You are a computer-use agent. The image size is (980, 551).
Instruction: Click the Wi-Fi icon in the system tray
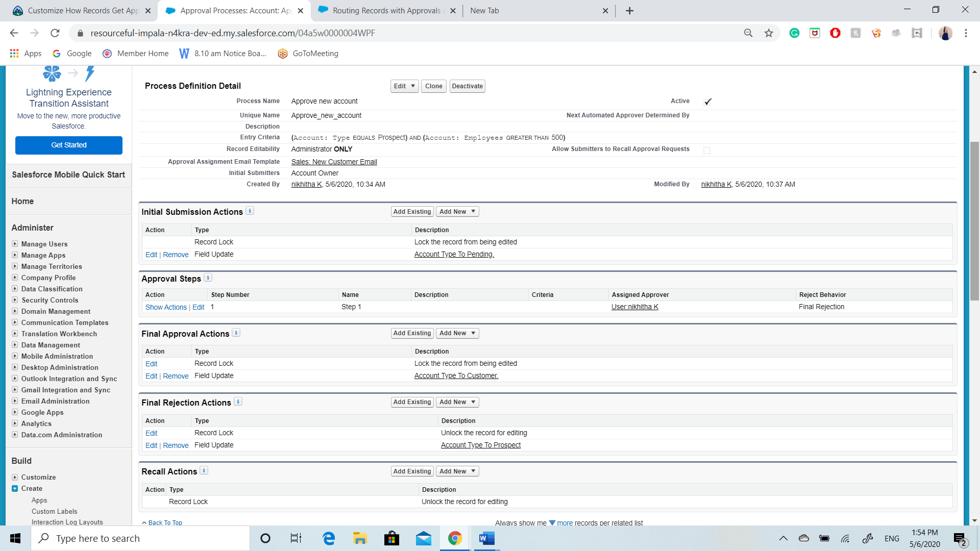point(845,538)
